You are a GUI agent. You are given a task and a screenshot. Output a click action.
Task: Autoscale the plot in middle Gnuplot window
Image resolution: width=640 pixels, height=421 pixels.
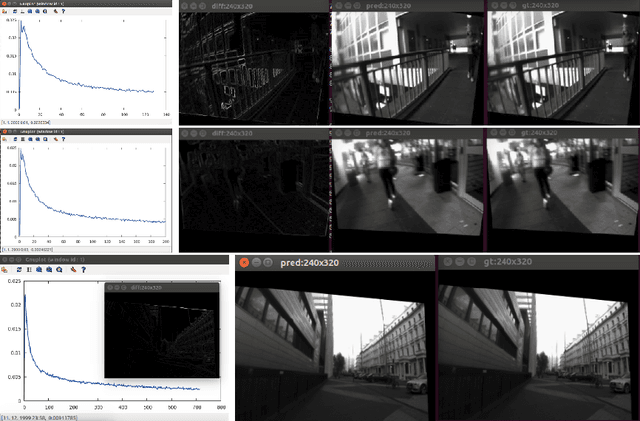[45, 139]
